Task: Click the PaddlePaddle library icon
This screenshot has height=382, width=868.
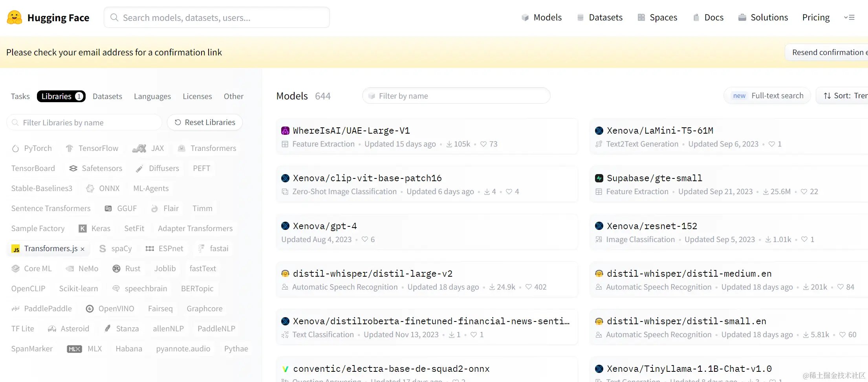Action: [x=16, y=309]
